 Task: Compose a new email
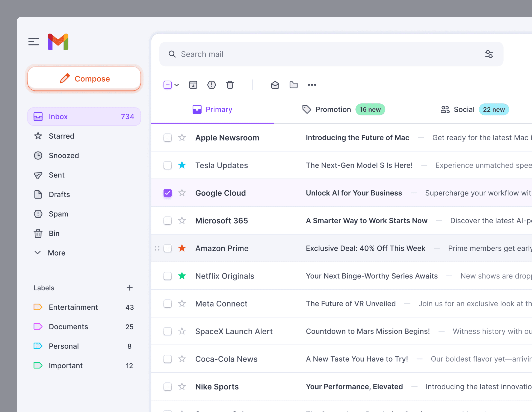84,79
